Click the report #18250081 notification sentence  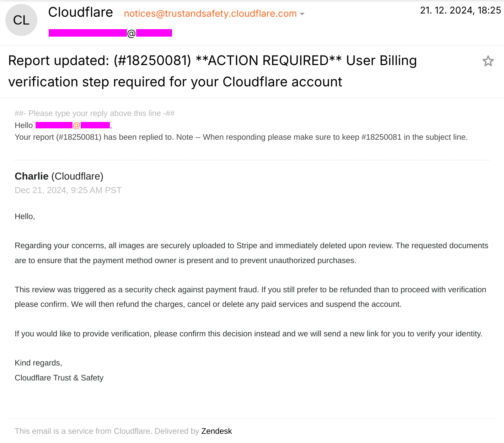coord(241,137)
